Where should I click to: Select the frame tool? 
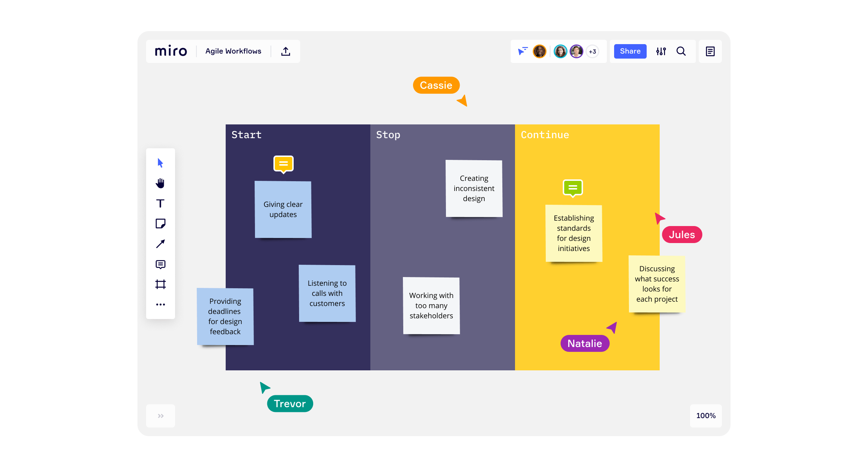coord(160,284)
